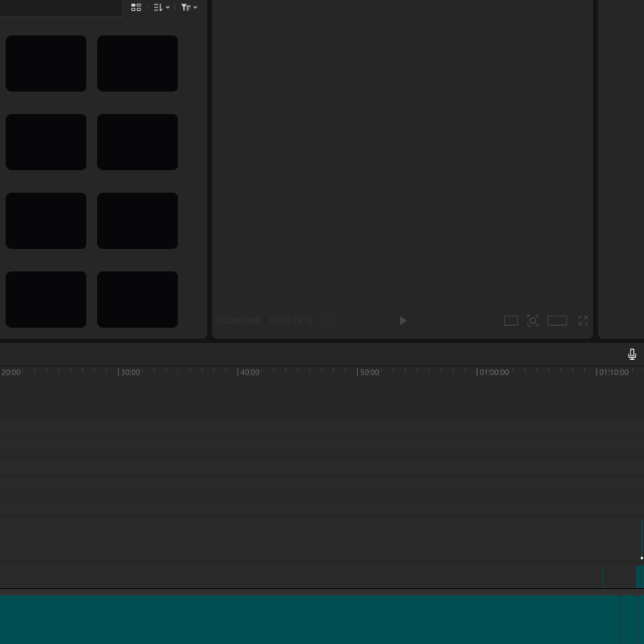
Task: Open the sort order dropdown
Action: pos(162,7)
